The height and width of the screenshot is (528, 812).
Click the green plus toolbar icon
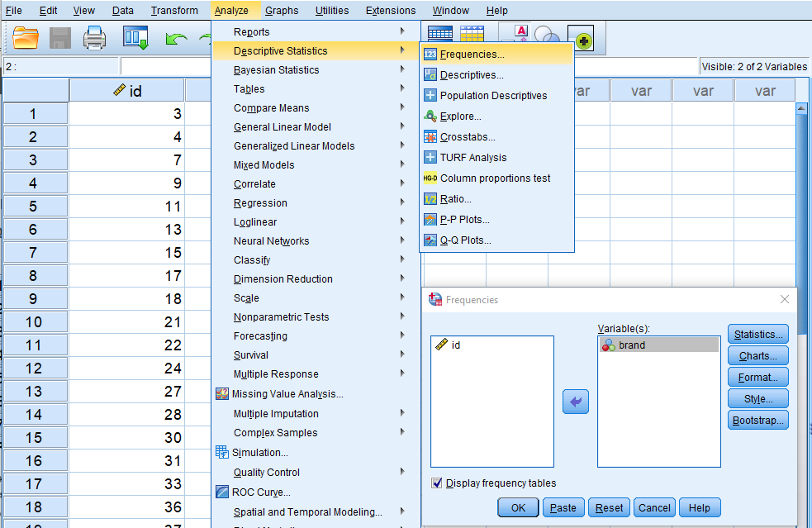tap(584, 38)
